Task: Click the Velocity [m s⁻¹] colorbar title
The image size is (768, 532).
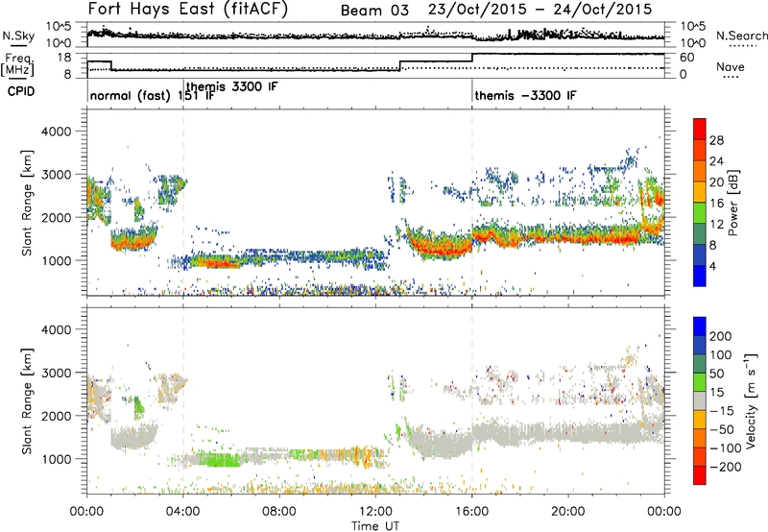Action: pyautogui.click(x=751, y=400)
